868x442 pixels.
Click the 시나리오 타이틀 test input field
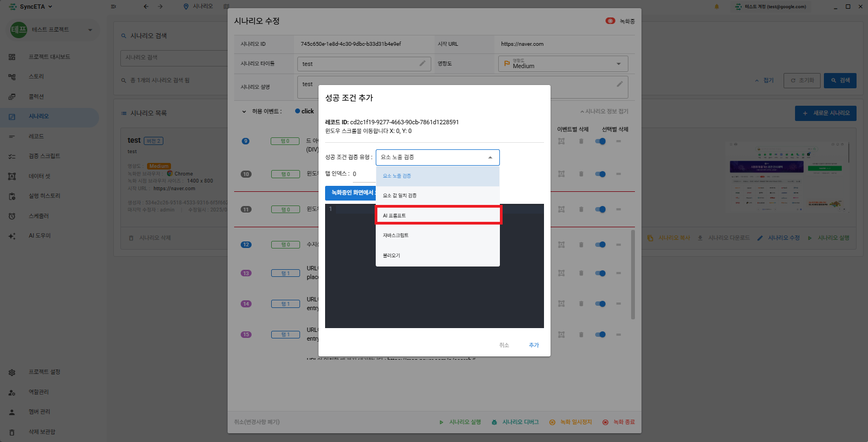coord(364,64)
